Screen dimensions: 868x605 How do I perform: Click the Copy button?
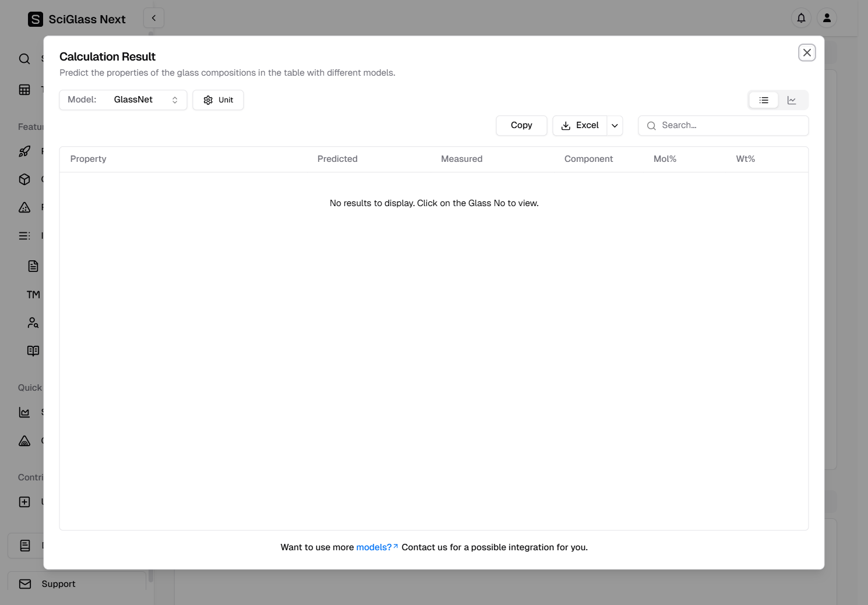point(521,126)
